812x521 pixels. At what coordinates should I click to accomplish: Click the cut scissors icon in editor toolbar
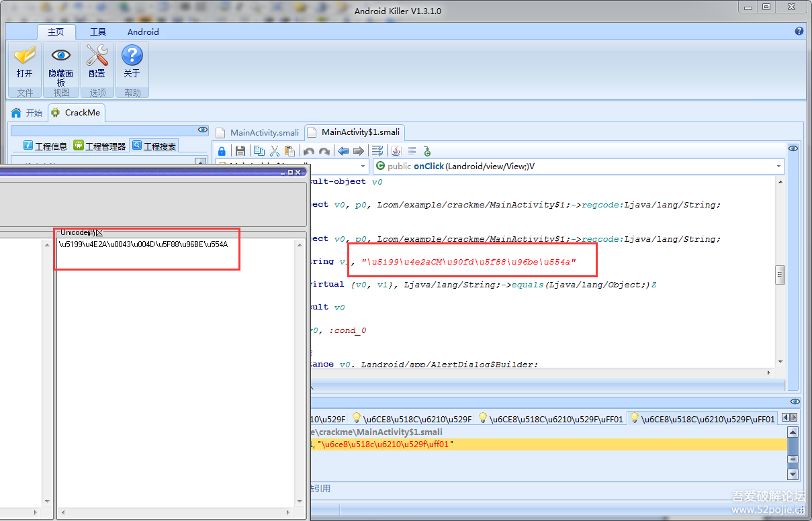275,151
